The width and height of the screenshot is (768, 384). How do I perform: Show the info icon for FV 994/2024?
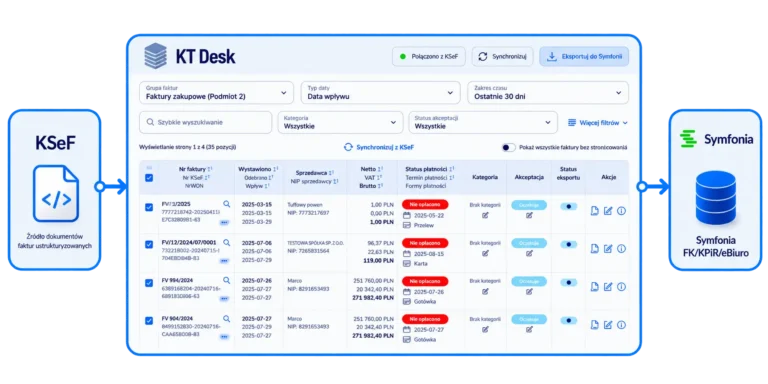pos(622,287)
